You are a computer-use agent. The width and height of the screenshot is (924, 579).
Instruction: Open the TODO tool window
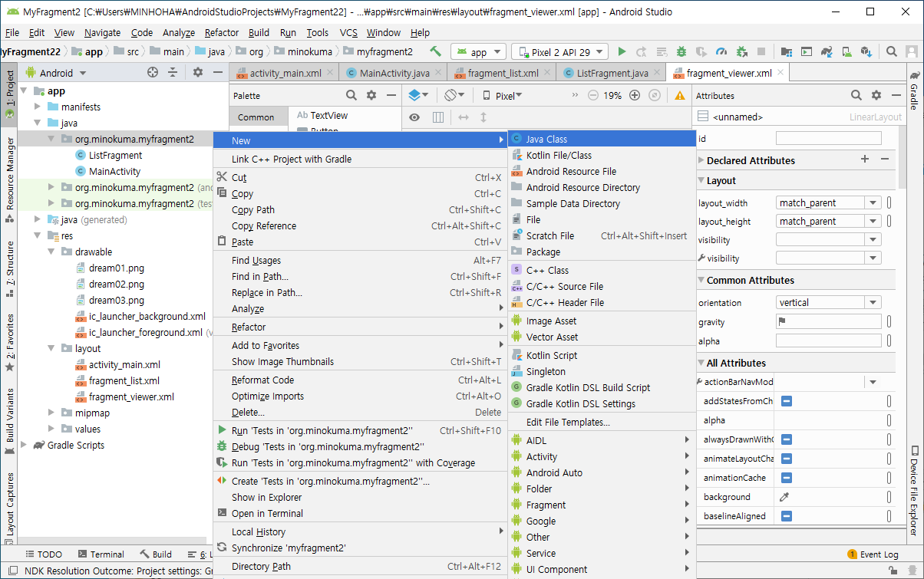tap(42, 554)
